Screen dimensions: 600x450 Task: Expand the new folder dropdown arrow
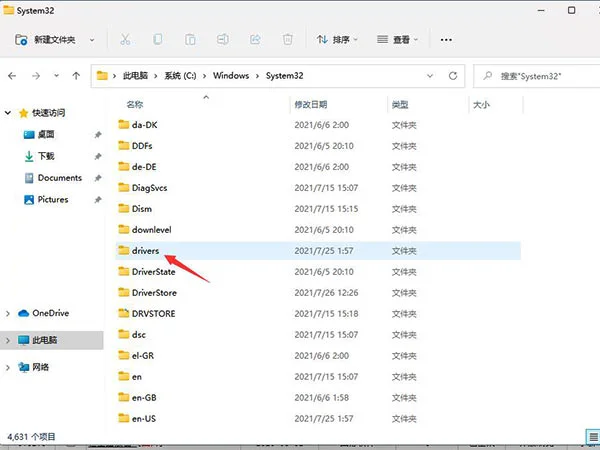click(92, 40)
